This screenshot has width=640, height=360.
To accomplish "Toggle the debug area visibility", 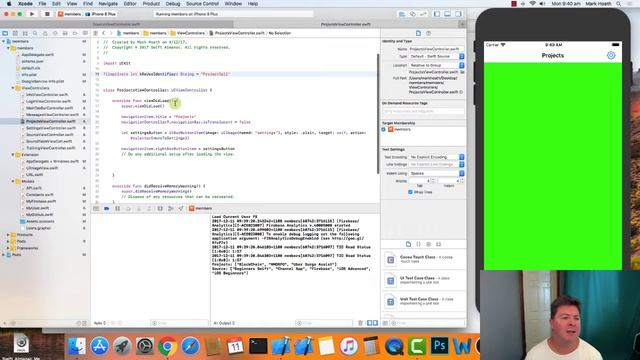I will tap(447, 14).
